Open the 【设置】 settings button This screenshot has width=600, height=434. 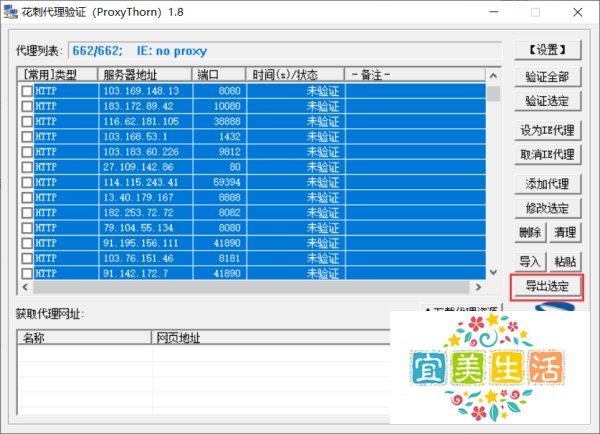tap(548, 50)
